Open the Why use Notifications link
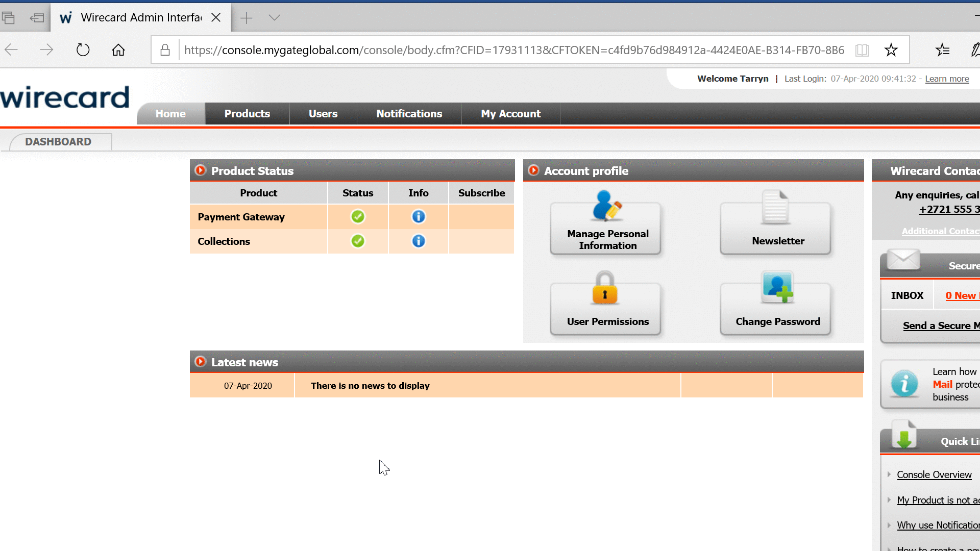 point(938,525)
